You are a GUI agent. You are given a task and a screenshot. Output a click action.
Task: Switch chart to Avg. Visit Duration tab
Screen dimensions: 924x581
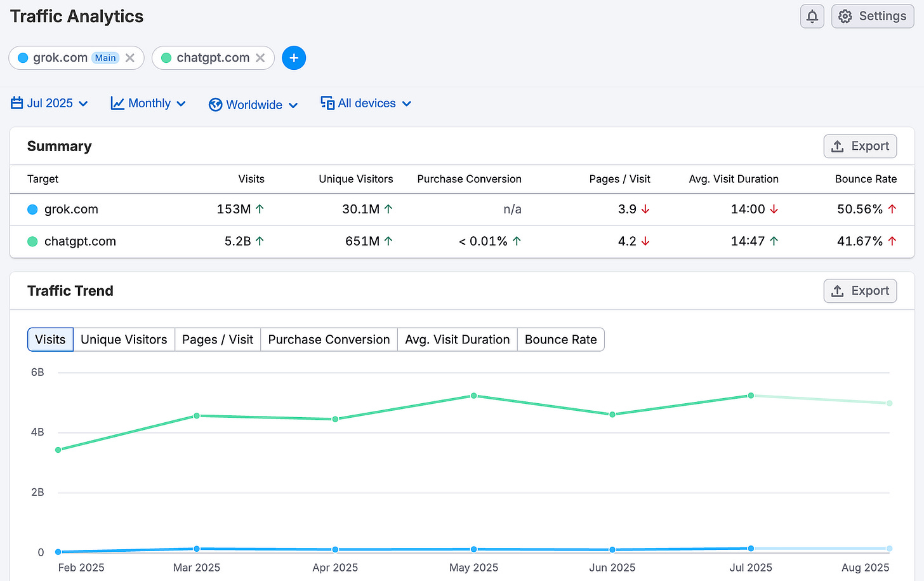(458, 340)
